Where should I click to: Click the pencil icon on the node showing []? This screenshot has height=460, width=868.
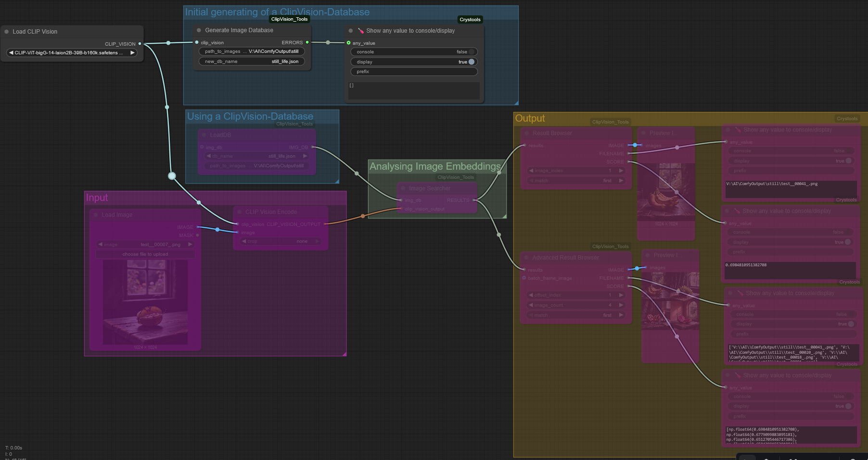(x=361, y=31)
